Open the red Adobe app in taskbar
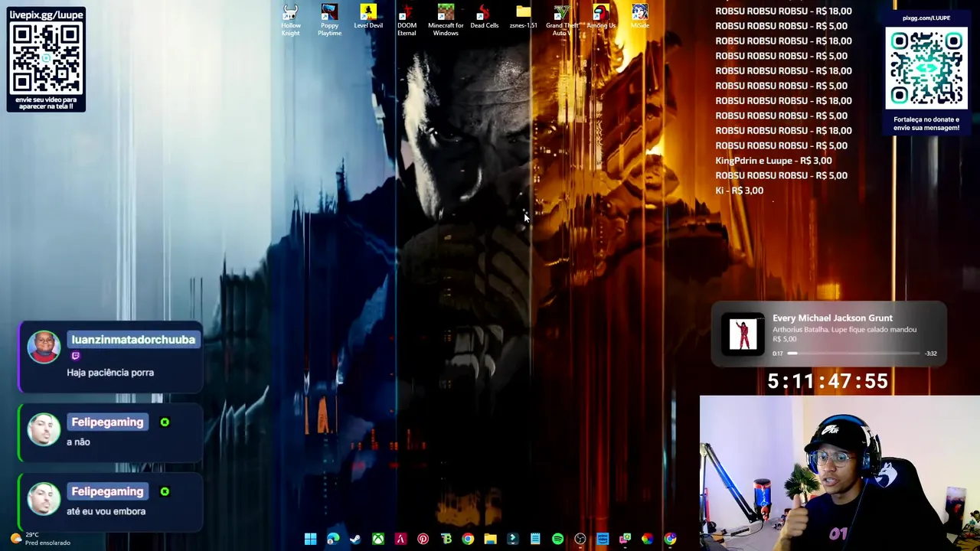The width and height of the screenshot is (980, 551). click(400, 539)
